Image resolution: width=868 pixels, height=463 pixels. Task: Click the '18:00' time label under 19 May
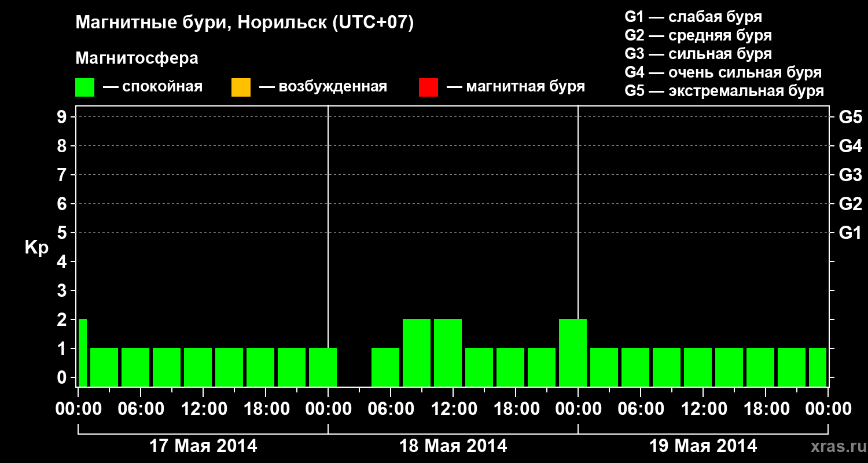coord(766,409)
